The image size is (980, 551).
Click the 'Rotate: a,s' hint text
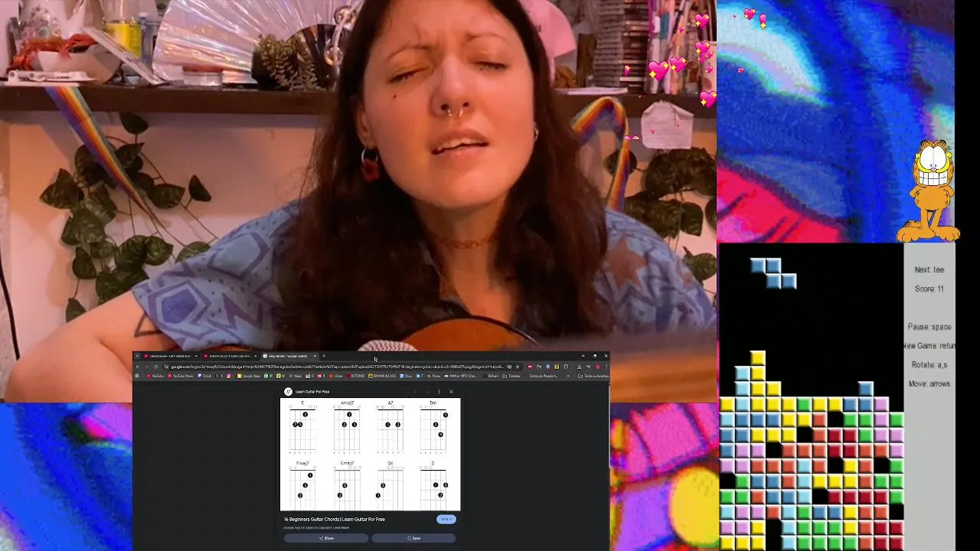[x=929, y=365]
